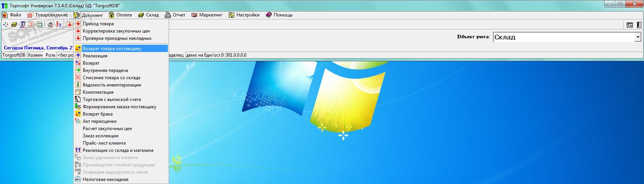The height and width of the screenshot is (184, 644).
Task: Choose Списание товара со склада
Action: pyautogui.click(x=121, y=78)
